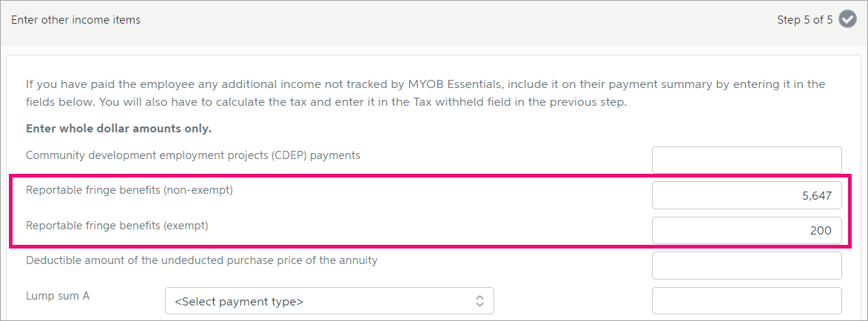Click the deductible amount of annuity label

tap(201, 260)
